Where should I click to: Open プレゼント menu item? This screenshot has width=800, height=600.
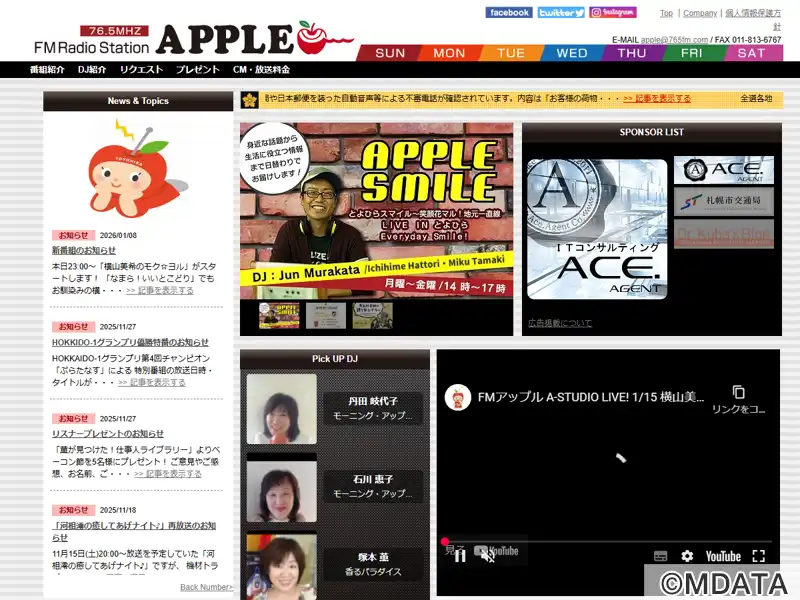point(197,69)
